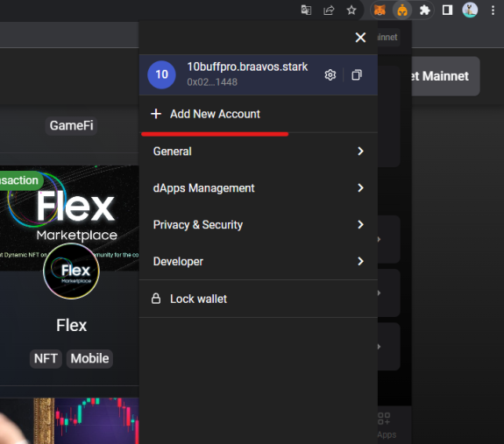
Task: Click the blue '10' account avatar
Action: [x=161, y=74]
